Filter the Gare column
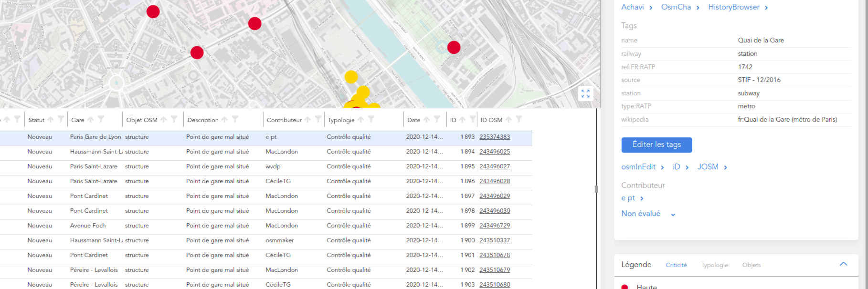This screenshot has width=868, height=289. (x=101, y=120)
